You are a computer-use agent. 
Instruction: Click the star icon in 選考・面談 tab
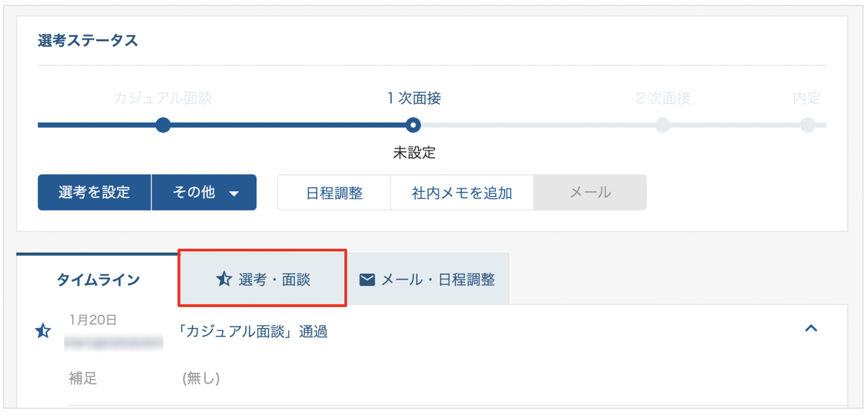[224, 279]
